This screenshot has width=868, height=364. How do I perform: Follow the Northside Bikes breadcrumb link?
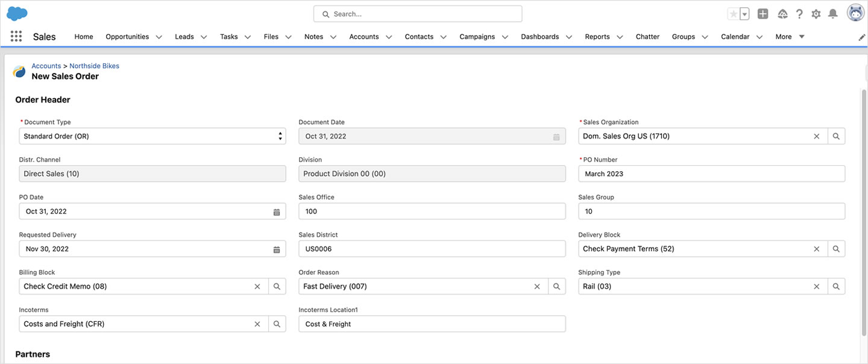(94, 66)
